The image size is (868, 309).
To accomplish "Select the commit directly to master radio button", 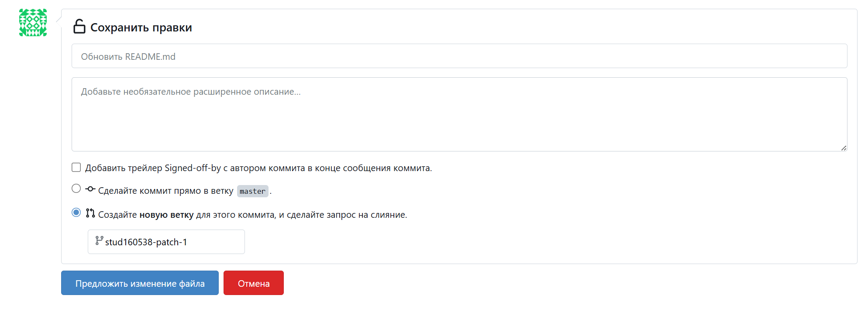I will coord(76,189).
